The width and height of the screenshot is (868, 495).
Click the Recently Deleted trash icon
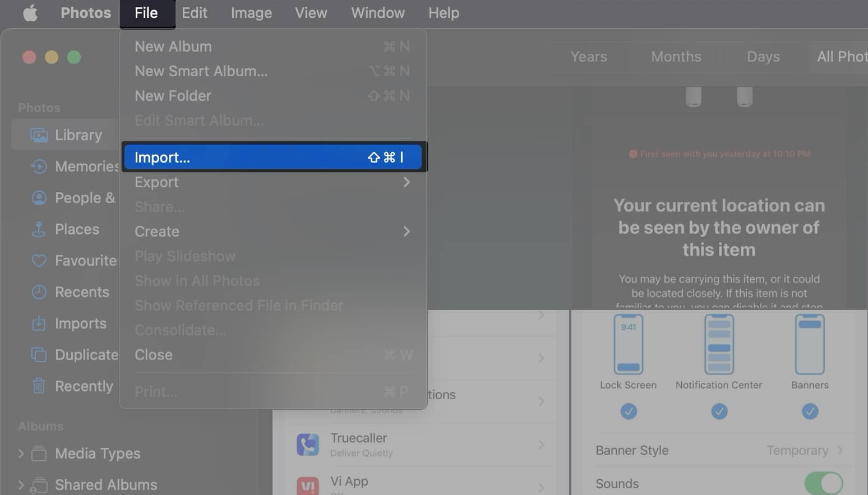(x=39, y=386)
